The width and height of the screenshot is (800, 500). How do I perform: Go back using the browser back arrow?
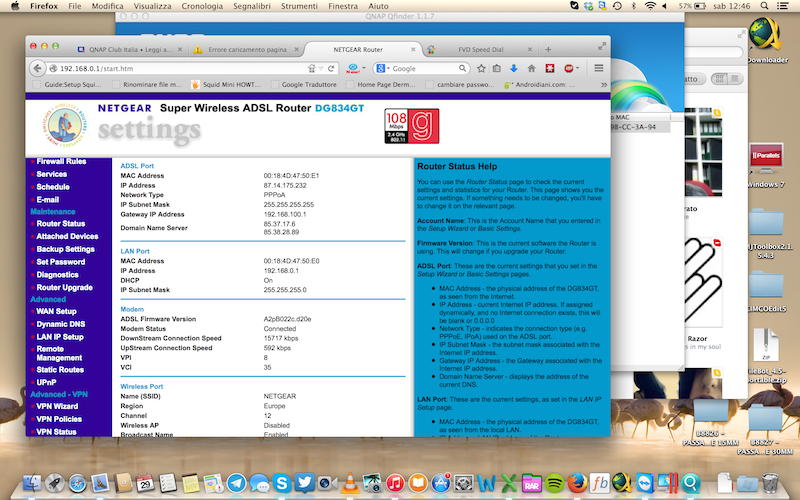[x=38, y=68]
